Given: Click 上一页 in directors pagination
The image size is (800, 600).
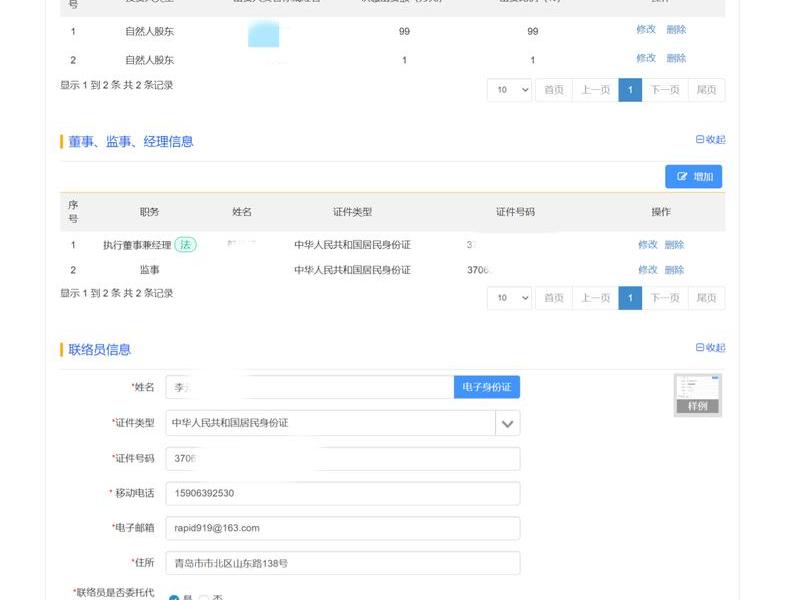Looking at the screenshot, I should (595, 298).
